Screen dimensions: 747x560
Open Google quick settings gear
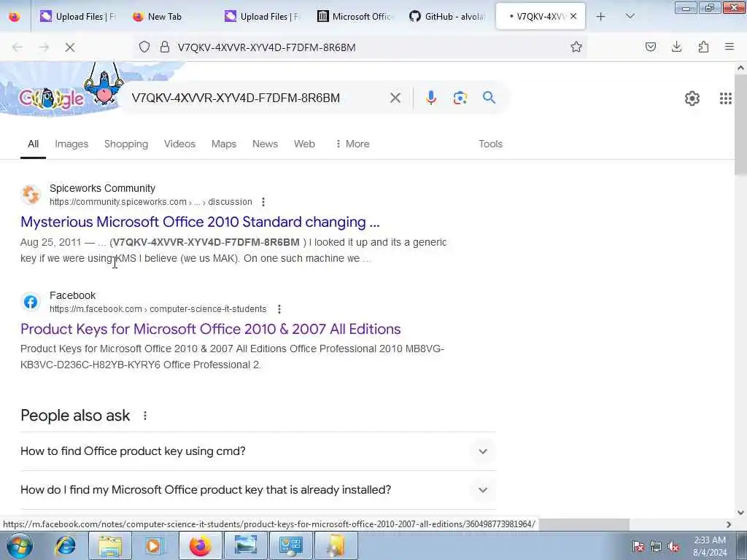tap(692, 98)
